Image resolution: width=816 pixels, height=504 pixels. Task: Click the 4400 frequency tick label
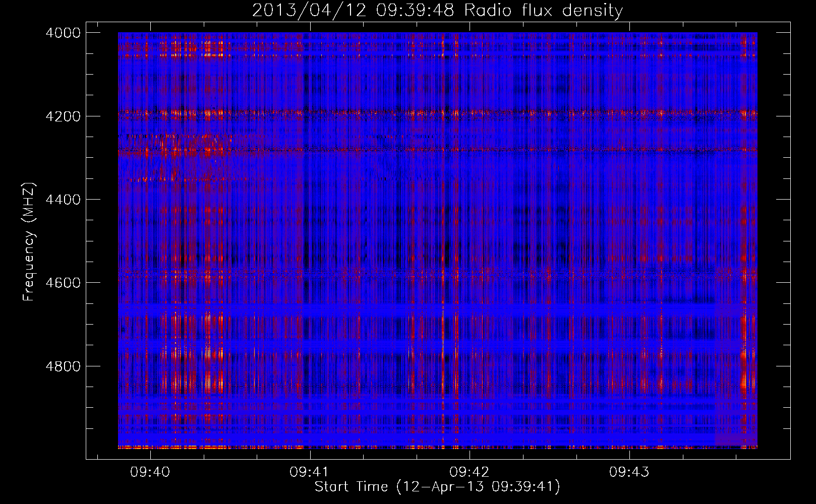[63, 200]
